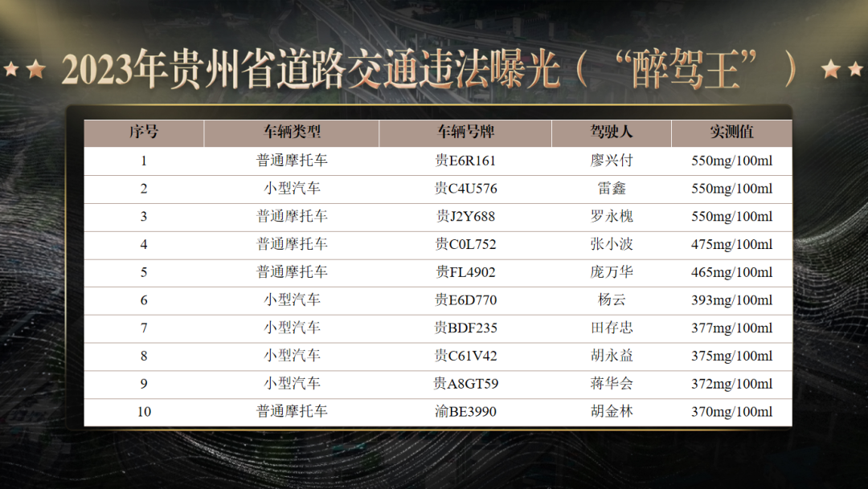868x489 pixels.
Task: Click the 实测值 column header
Action: tap(732, 132)
